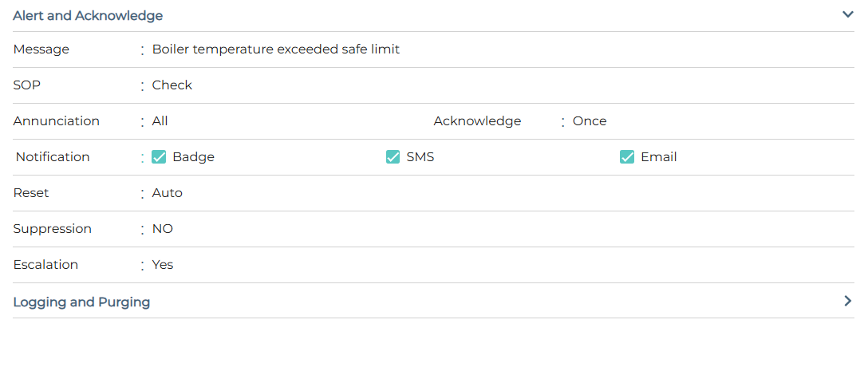Click the Logging and Purging section title

point(81,302)
